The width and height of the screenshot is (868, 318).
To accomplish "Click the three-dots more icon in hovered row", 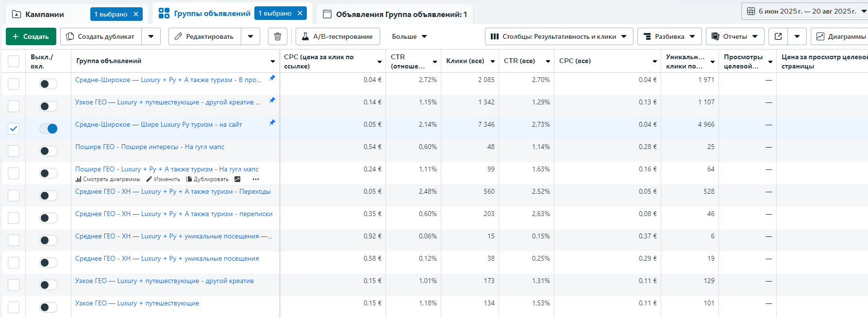I will (256, 179).
